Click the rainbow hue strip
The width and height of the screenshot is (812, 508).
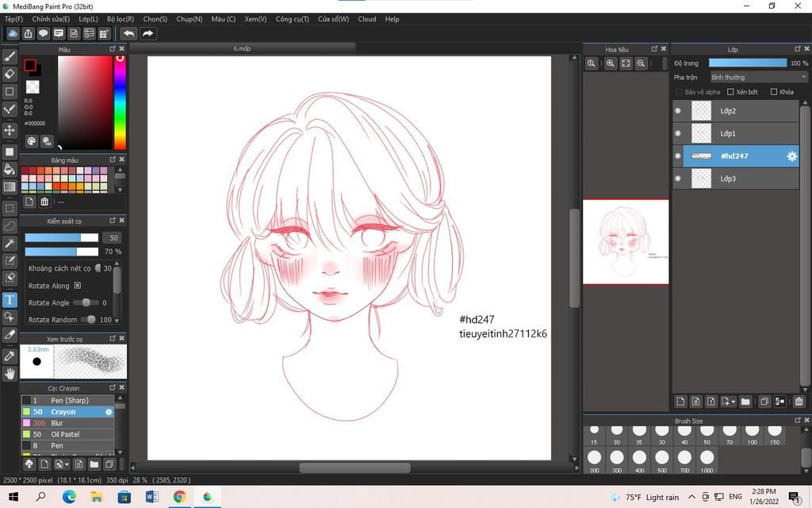point(120,102)
